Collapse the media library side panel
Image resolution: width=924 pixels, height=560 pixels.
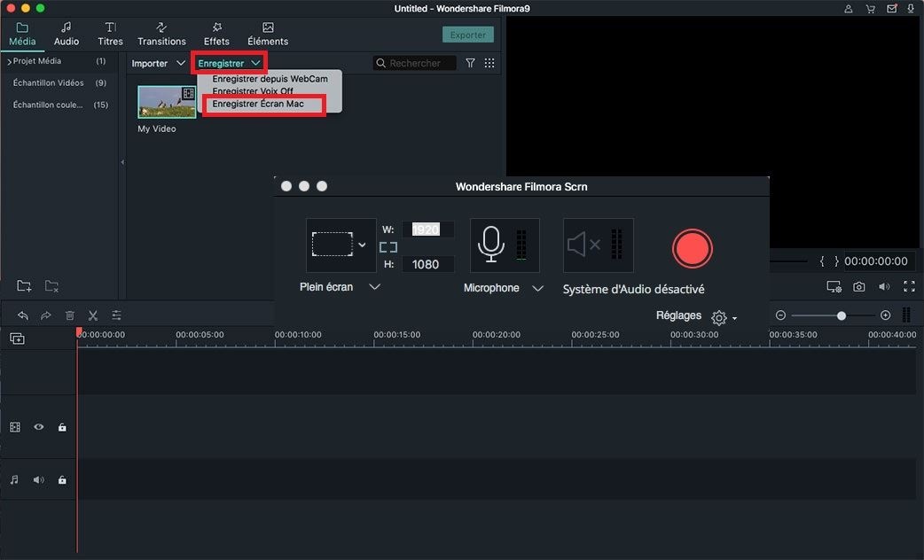pos(122,162)
